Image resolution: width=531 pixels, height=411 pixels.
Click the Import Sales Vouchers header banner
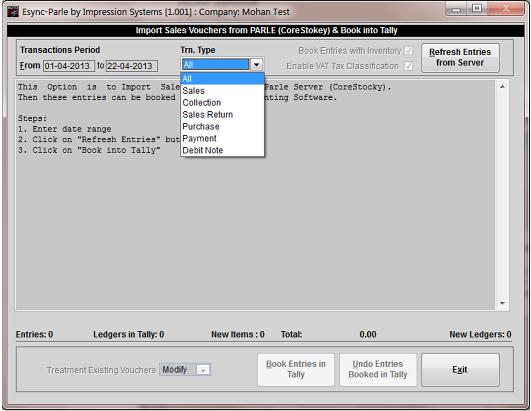click(266, 30)
